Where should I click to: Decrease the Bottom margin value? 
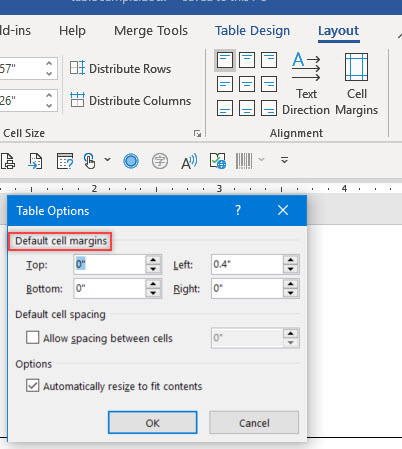[153, 293]
